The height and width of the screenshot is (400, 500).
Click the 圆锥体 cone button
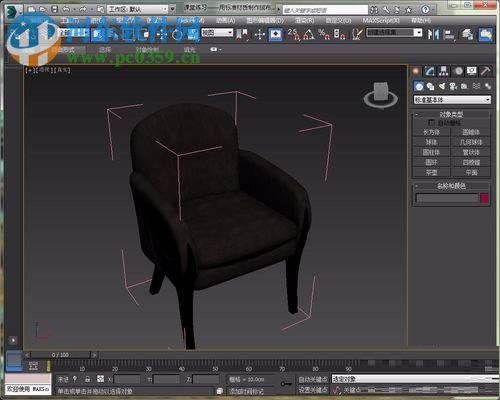point(471,132)
